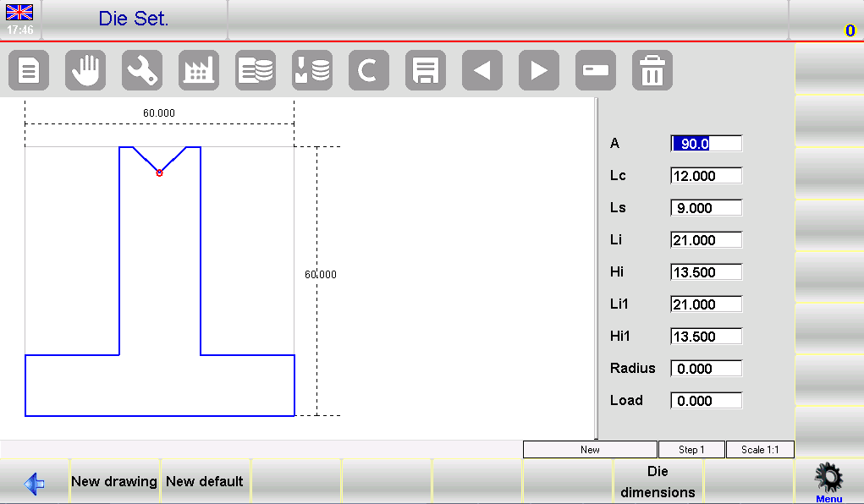Delete the die using the trash icon
Image resolution: width=864 pixels, height=504 pixels.
pyautogui.click(x=652, y=70)
